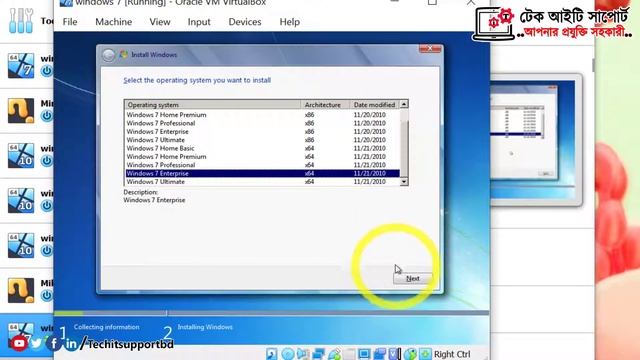Image resolution: width=640 pixels, height=360 pixels.
Task: Click the OS list scroll up arrow
Action: [x=404, y=104]
